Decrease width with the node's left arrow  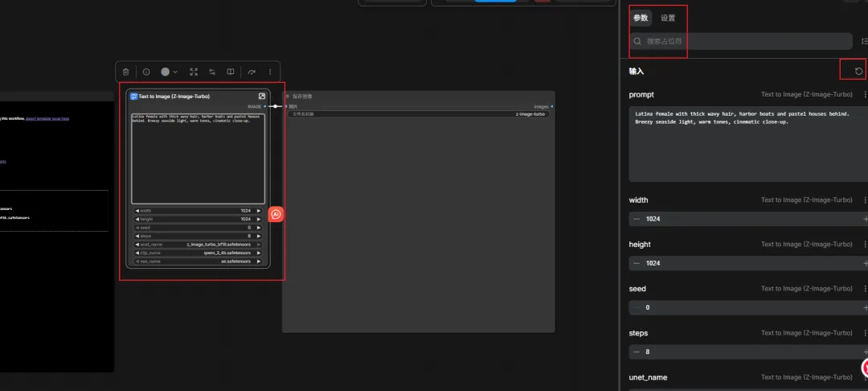(x=137, y=211)
